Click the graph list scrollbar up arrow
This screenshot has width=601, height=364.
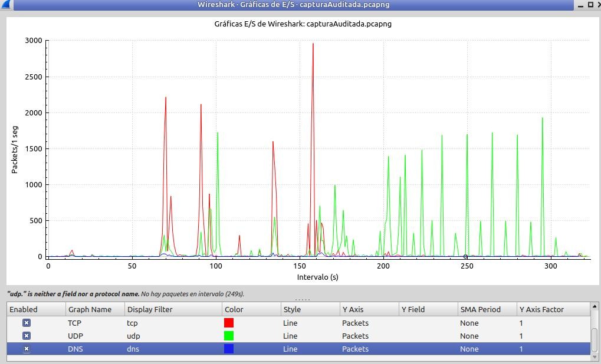(595, 306)
